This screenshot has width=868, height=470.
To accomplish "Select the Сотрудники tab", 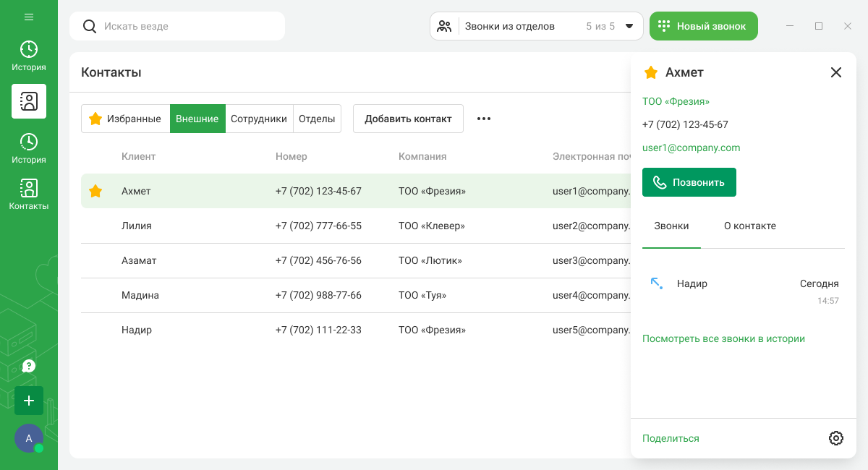I will 259,119.
